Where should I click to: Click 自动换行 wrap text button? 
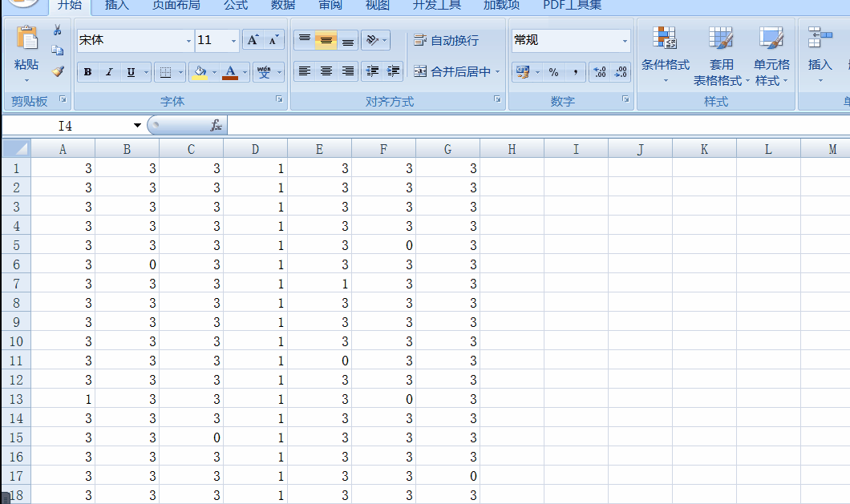[x=446, y=41]
